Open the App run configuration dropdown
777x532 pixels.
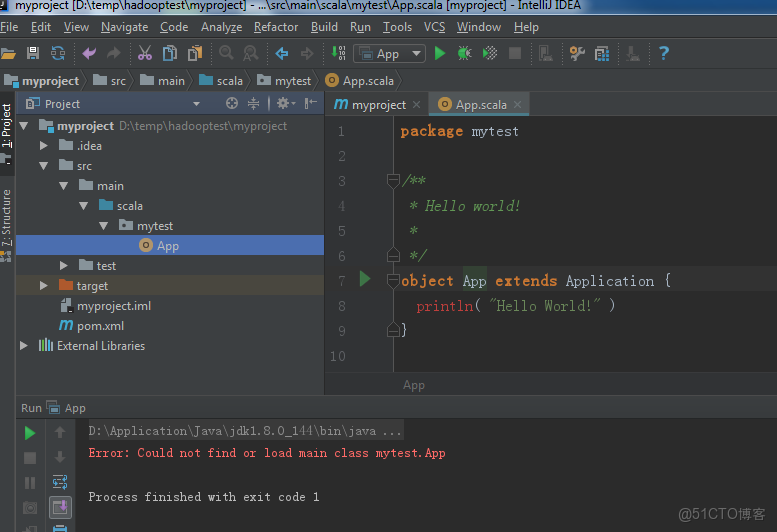(389, 54)
